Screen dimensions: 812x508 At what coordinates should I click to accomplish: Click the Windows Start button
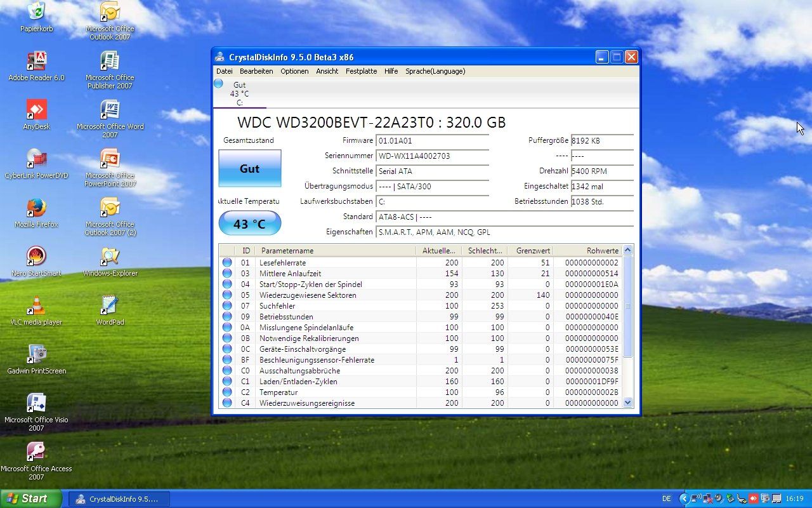click(30, 498)
